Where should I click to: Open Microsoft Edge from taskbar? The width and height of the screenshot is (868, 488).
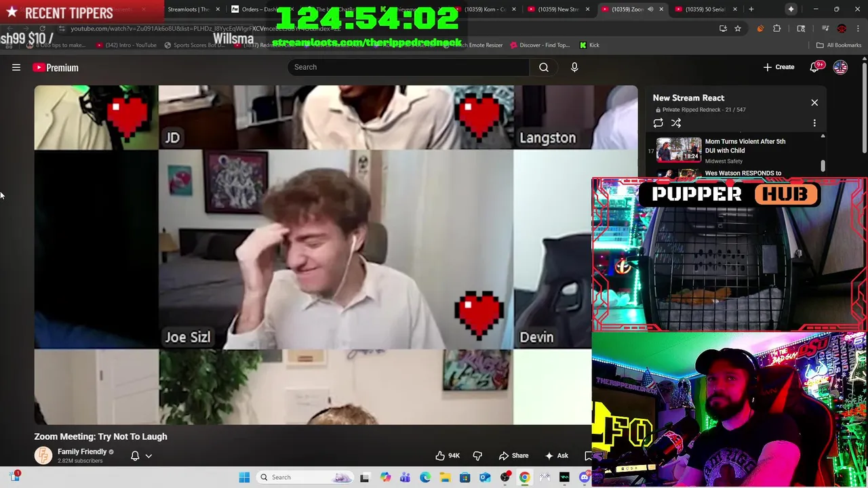point(425,477)
